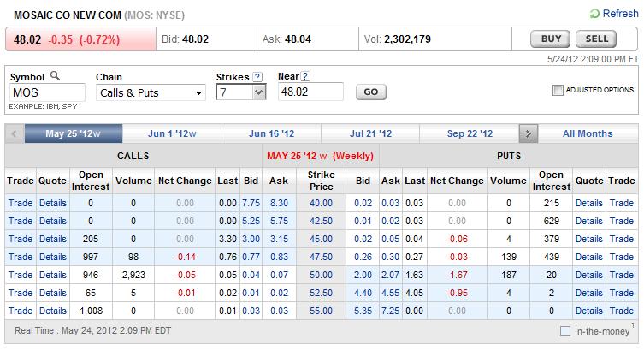644x350 pixels.
Task: Switch to the Jun 16 '12 tab
Action: pyautogui.click(x=272, y=134)
